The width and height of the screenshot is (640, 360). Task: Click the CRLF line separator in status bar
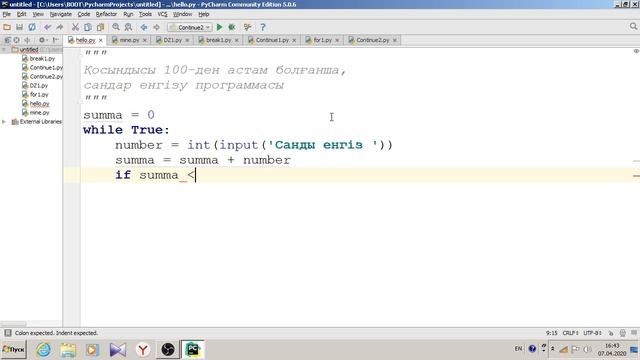pyautogui.click(x=570, y=333)
